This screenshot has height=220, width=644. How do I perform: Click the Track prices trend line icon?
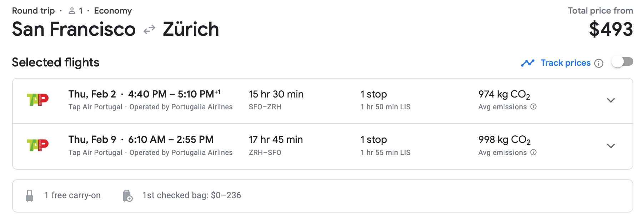click(528, 63)
